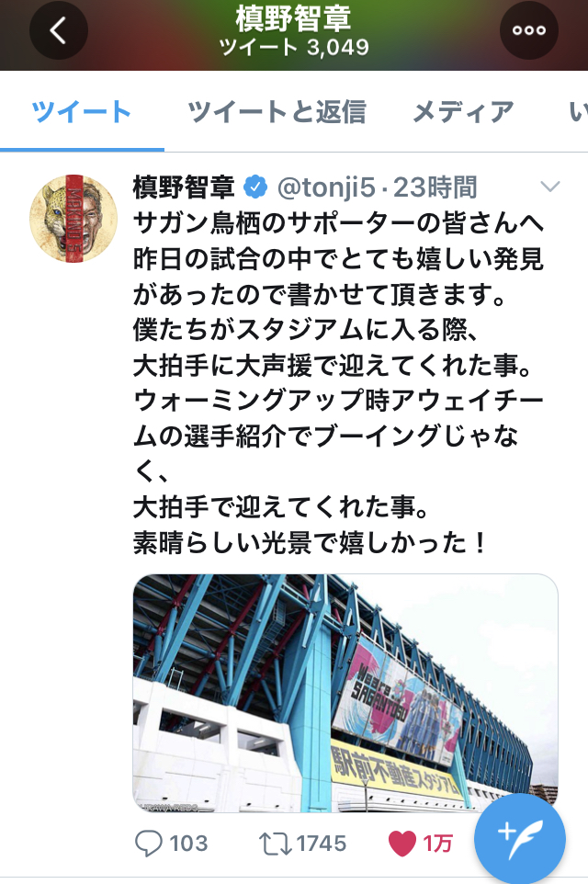Open the stadium photo attachment
The image size is (588, 884).
pyautogui.click(x=345, y=693)
